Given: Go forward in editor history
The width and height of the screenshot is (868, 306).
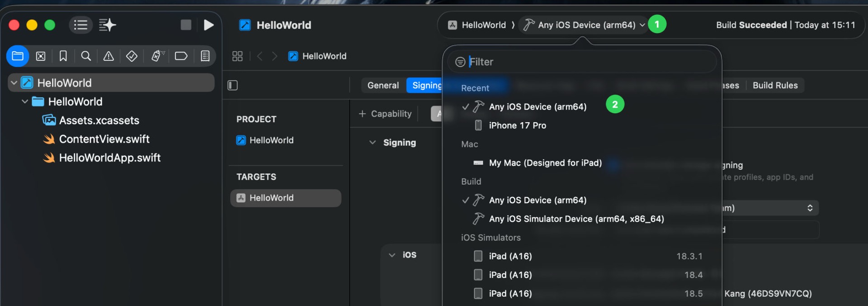Looking at the screenshot, I should 274,56.
